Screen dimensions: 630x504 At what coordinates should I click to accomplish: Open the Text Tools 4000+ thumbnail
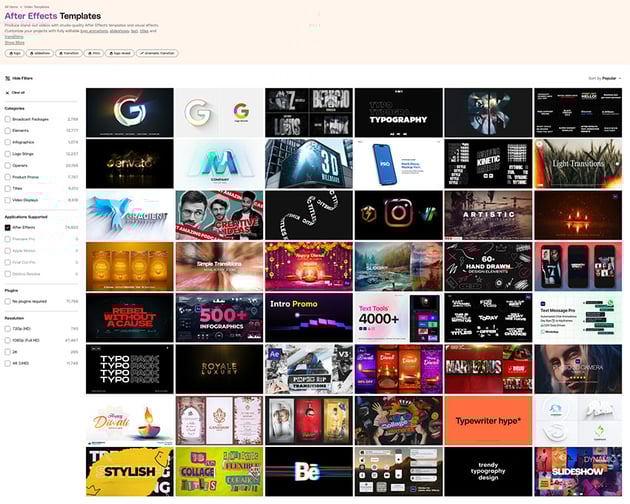pos(399,318)
